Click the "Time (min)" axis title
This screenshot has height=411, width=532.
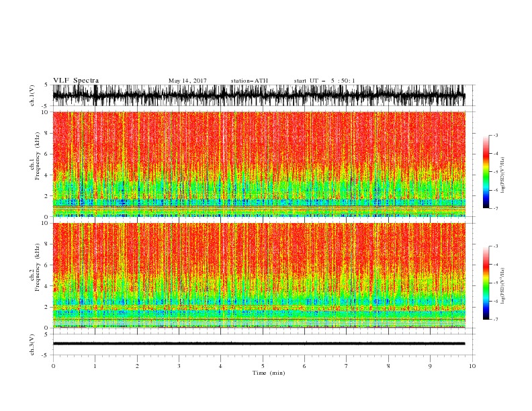coord(269,373)
